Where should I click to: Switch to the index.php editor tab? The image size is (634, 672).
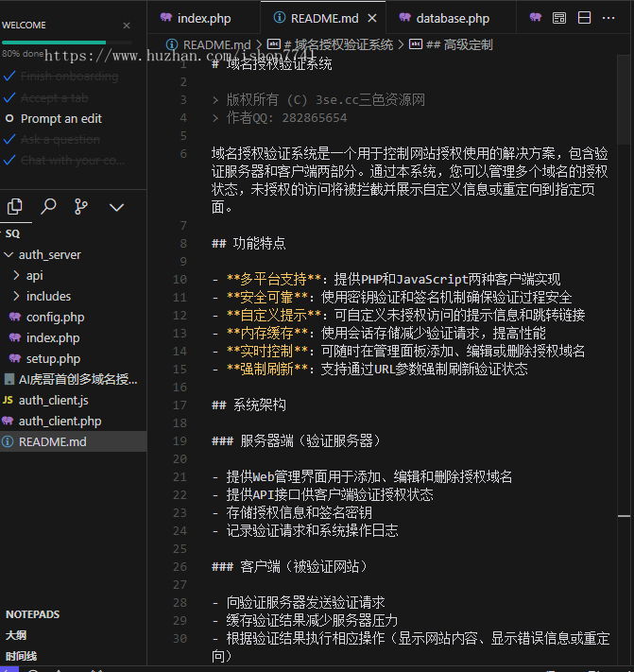click(204, 18)
